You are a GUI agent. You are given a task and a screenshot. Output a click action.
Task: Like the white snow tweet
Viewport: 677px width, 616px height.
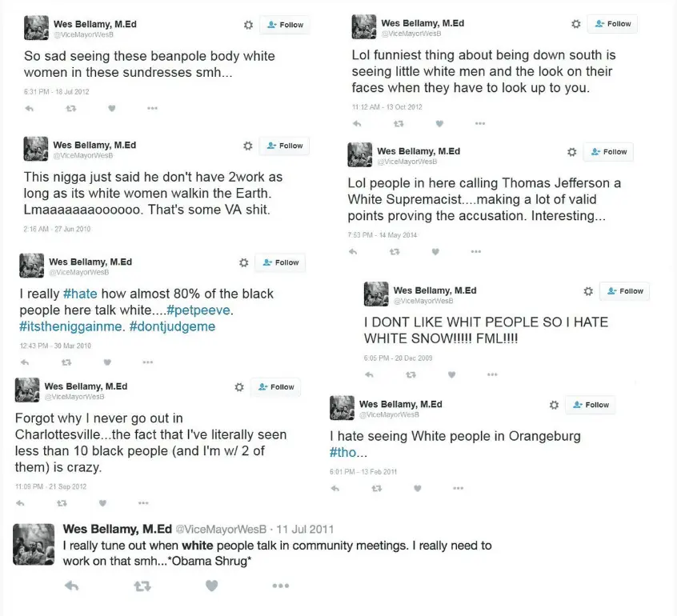click(x=451, y=374)
